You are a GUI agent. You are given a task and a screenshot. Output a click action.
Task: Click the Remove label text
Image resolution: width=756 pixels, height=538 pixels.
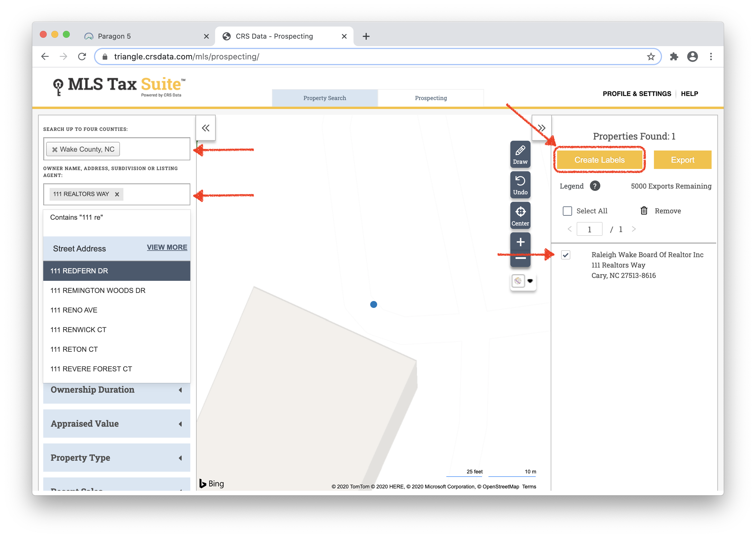tap(667, 211)
